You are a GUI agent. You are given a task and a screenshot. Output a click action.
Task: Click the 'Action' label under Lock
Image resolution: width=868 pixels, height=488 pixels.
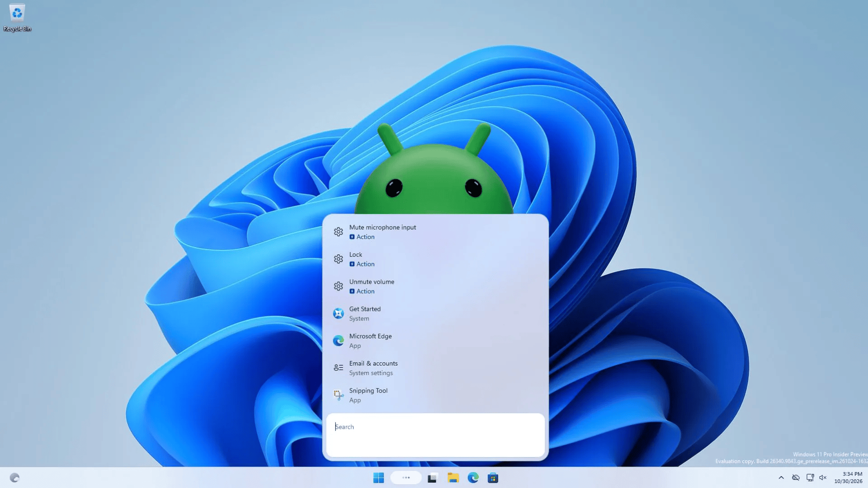365,264
